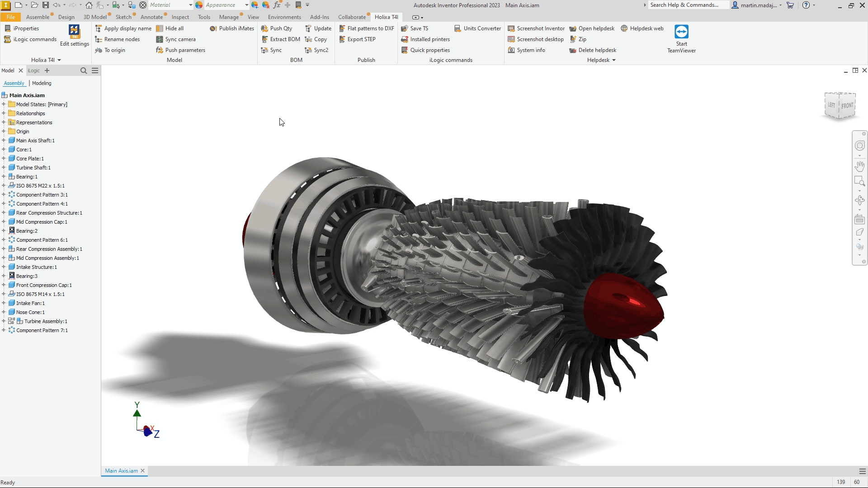Search the model browser with magnifier icon
Viewport: 868px width, 488px height.
pyautogui.click(x=83, y=70)
